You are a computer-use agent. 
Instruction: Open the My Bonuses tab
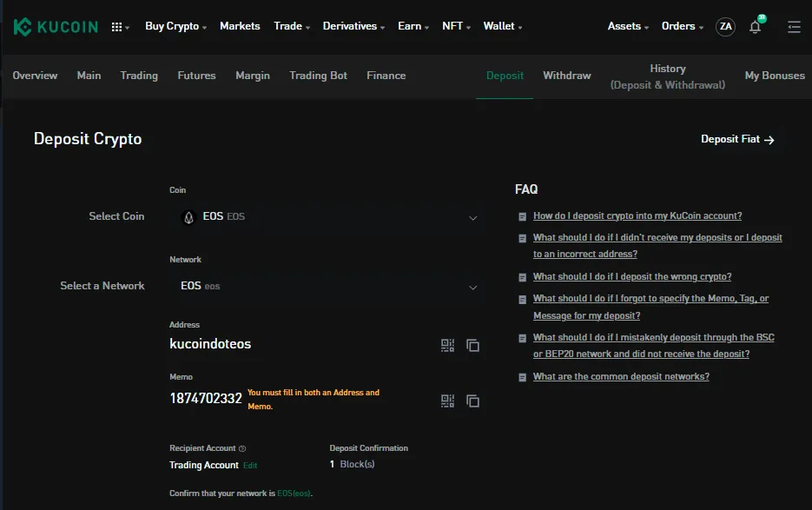coord(775,76)
